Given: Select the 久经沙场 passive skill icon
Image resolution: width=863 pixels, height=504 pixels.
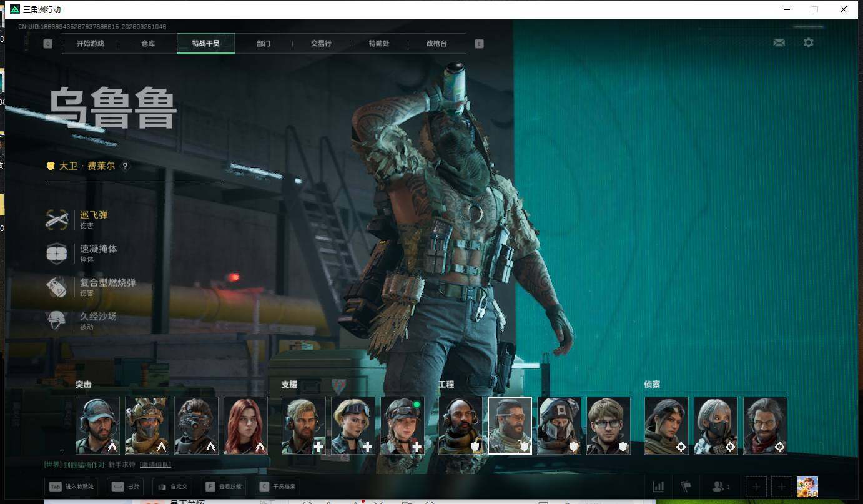Looking at the screenshot, I should click(57, 320).
